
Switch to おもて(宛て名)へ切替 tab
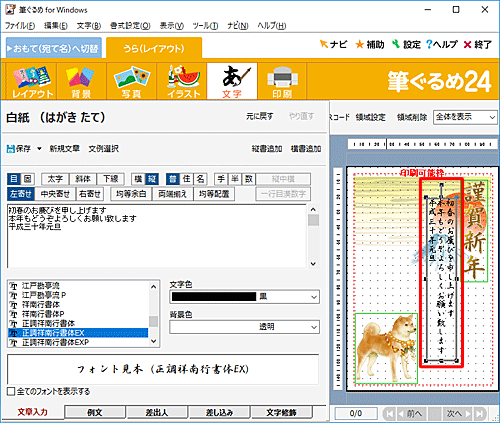pos(54,48)
